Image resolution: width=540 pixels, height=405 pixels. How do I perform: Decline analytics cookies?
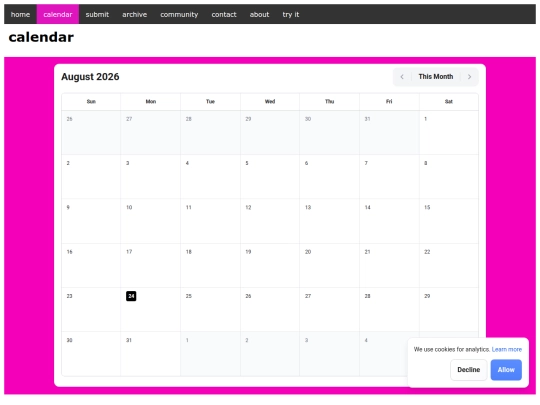(468, 370)
